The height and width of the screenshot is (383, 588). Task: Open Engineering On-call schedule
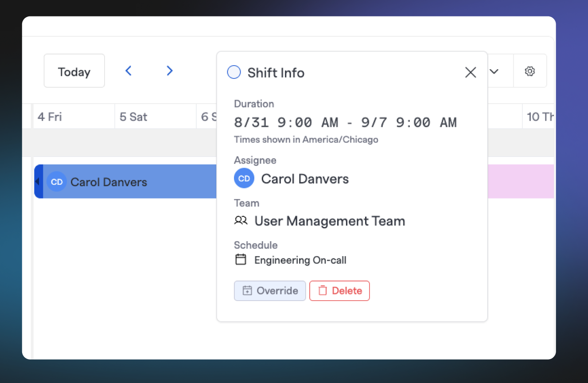pos(300,260)
